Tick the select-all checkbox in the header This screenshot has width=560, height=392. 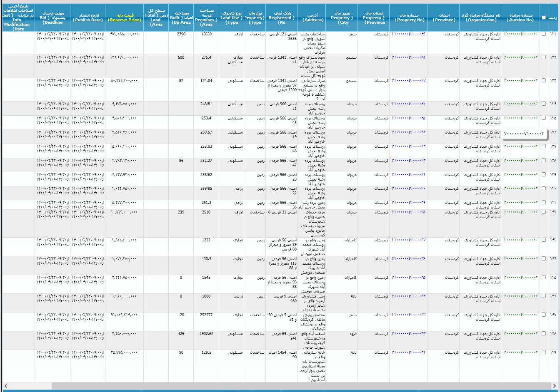point(543,17)
